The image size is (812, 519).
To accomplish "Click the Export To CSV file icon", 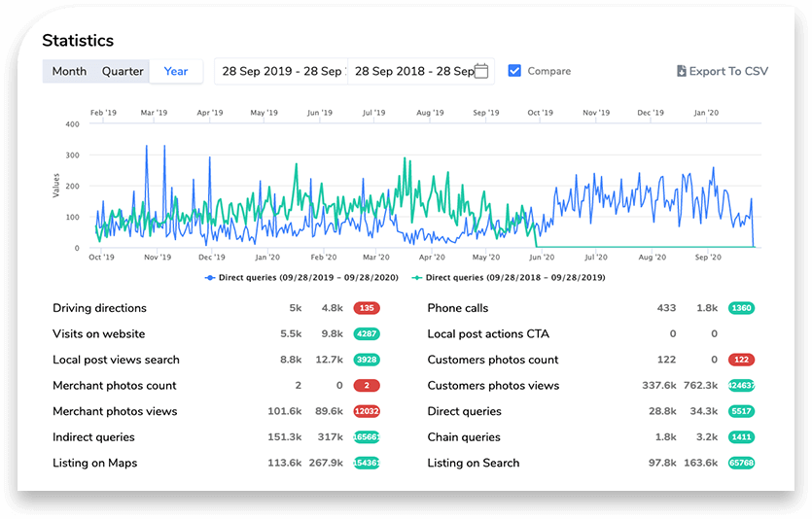I will [x=682, y=71].
